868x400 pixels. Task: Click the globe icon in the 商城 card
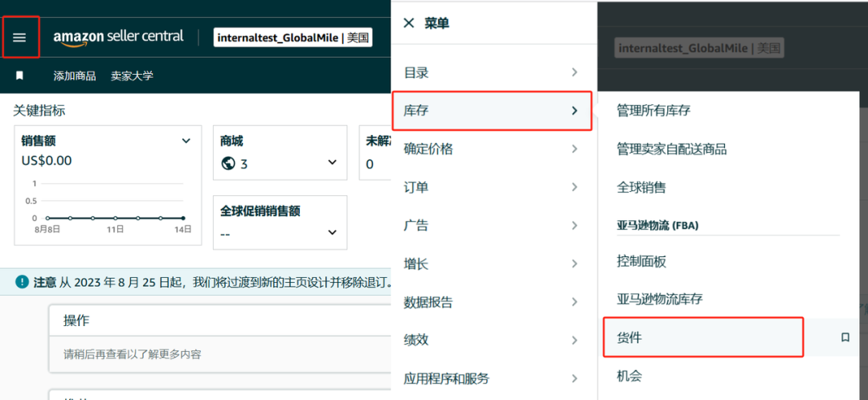(x=227, y=164)
